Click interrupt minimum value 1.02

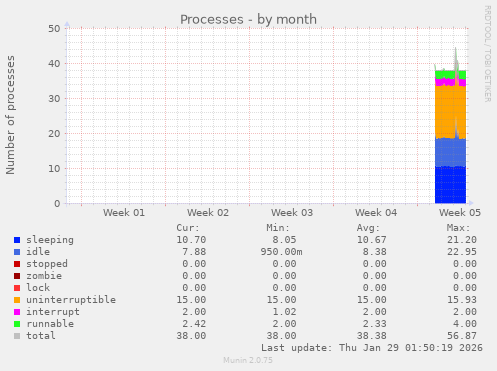pos(284,312)
